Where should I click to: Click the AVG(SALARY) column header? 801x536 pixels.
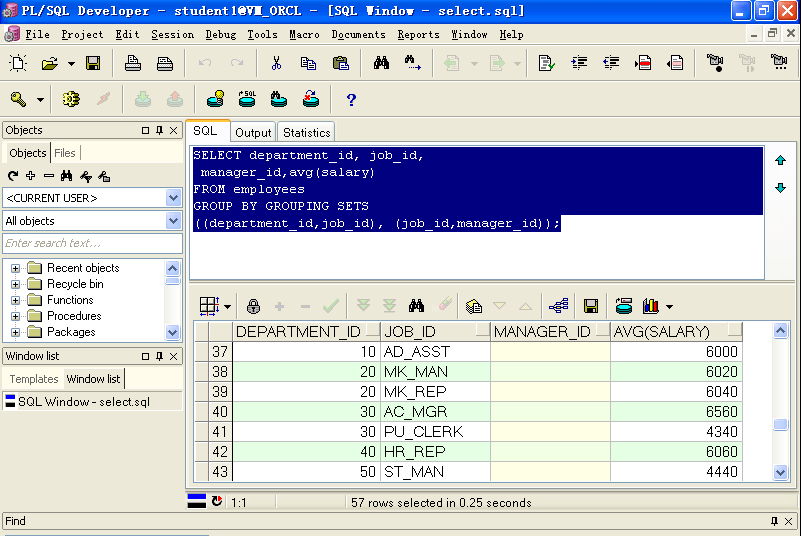point(662,332)
